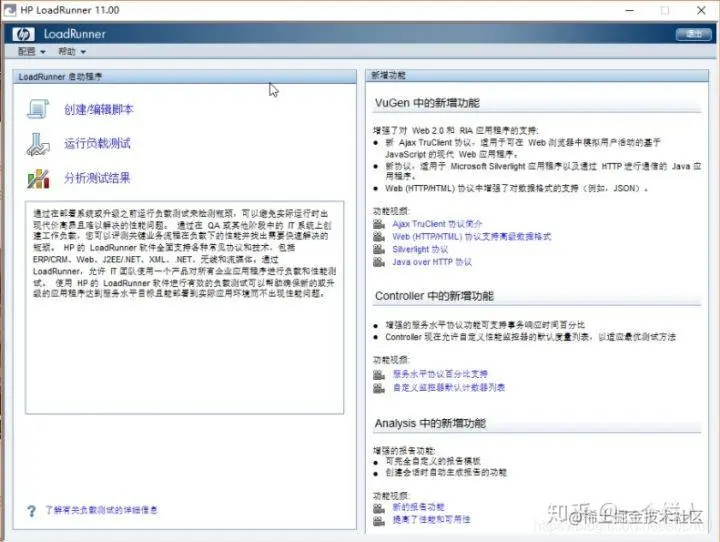This screenshot has width=720, height=542.
Task: Click video icon beside 提高了性能和可用性
Action: (379, 520)
